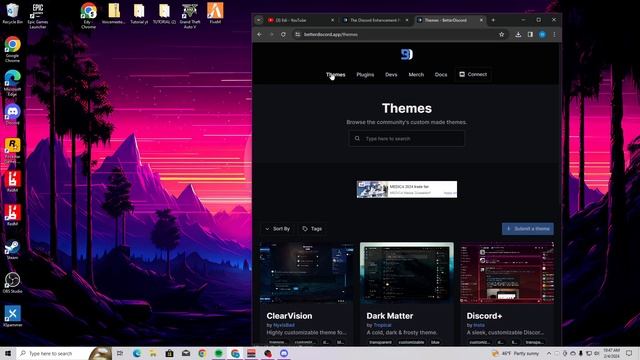Open ClearVision author NyxIsBad link

[x=284, y=325]
